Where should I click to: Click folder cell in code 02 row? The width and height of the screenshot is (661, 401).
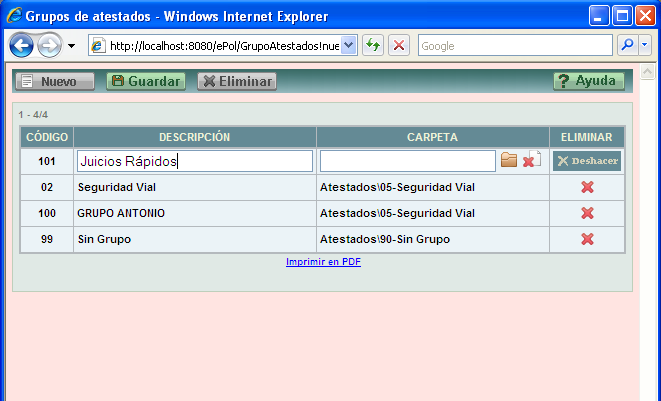pos(433,187)
